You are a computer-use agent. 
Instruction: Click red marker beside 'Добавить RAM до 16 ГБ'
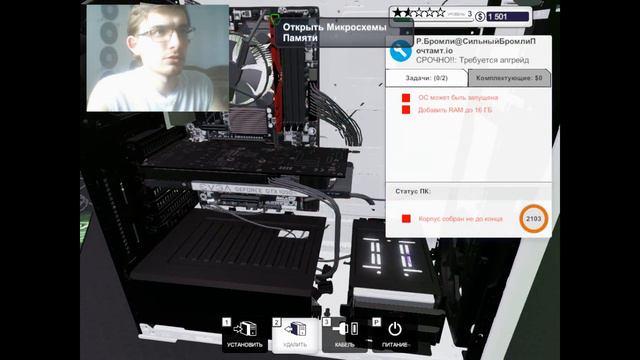click(406, 110)
